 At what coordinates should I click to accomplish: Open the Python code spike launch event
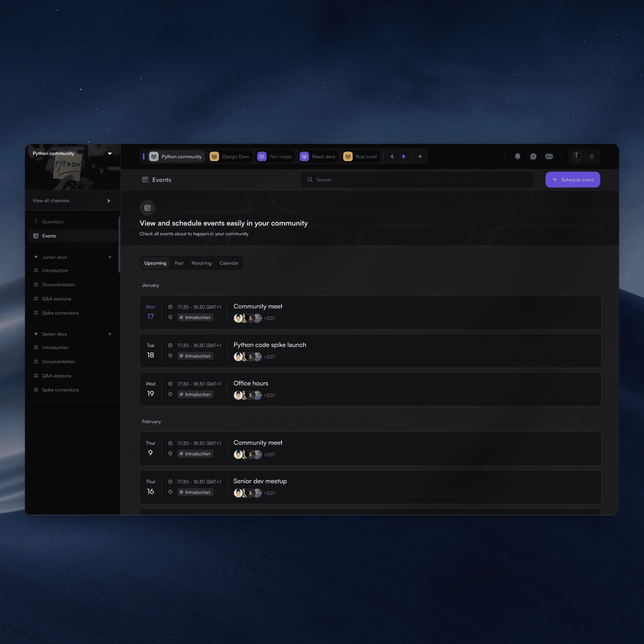270,345
